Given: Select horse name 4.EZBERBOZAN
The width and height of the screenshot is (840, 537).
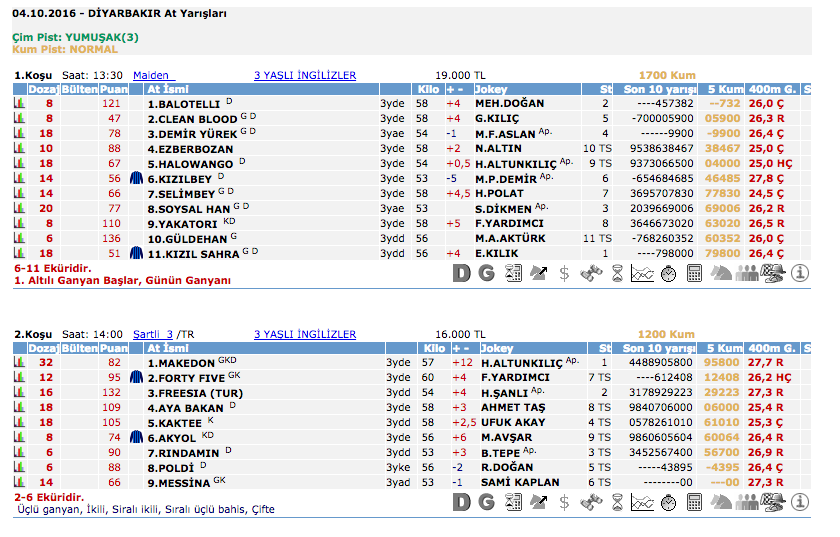Looking at the screenshot, I should [x=190, y=148].
